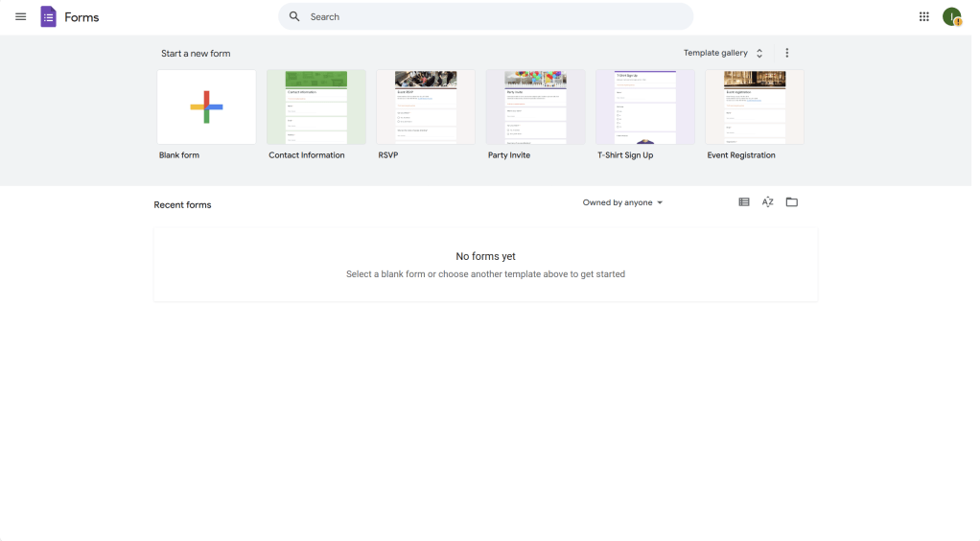Screen dimensions: 980x541
Task: Create a new Blank form
Action: pyautogui.click(x=206, y=107)
